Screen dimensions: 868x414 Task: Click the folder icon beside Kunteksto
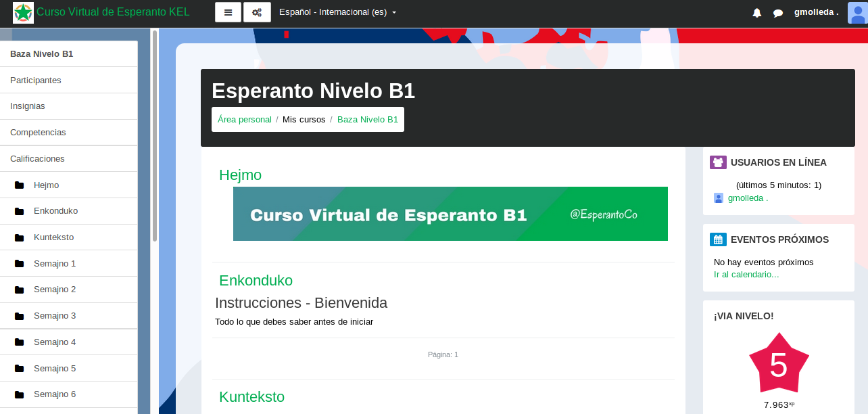tap(19, 237)
